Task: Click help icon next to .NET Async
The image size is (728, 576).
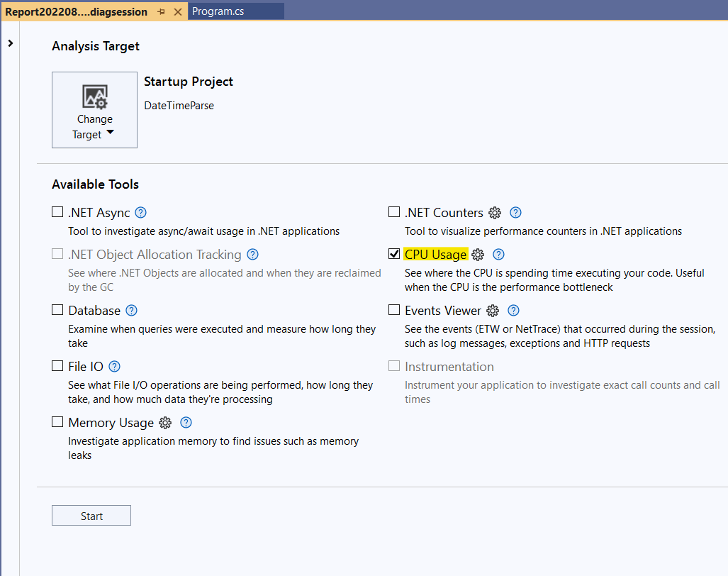Action: [x=140, y=213]
